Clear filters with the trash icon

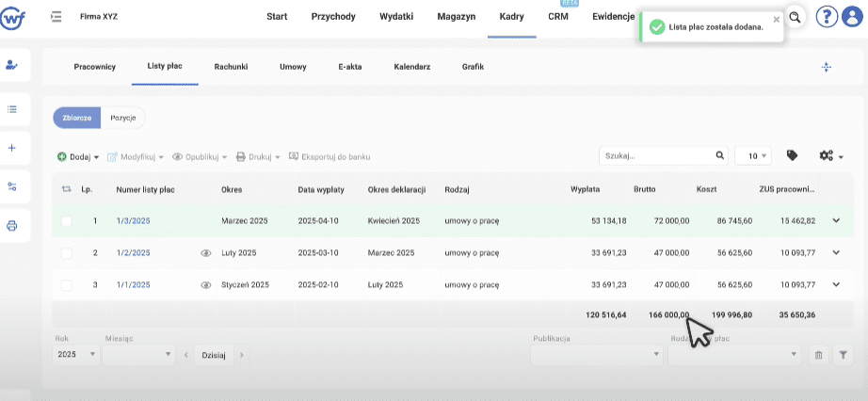818,355
